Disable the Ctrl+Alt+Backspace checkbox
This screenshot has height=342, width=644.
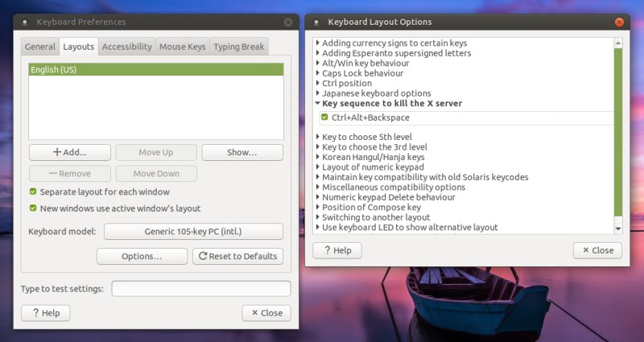pyautogui.click(x=324, y=117)
